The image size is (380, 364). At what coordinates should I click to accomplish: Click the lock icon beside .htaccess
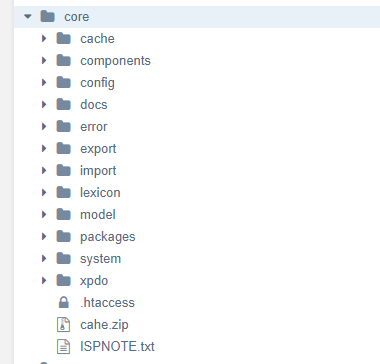(x=63, y=302)
